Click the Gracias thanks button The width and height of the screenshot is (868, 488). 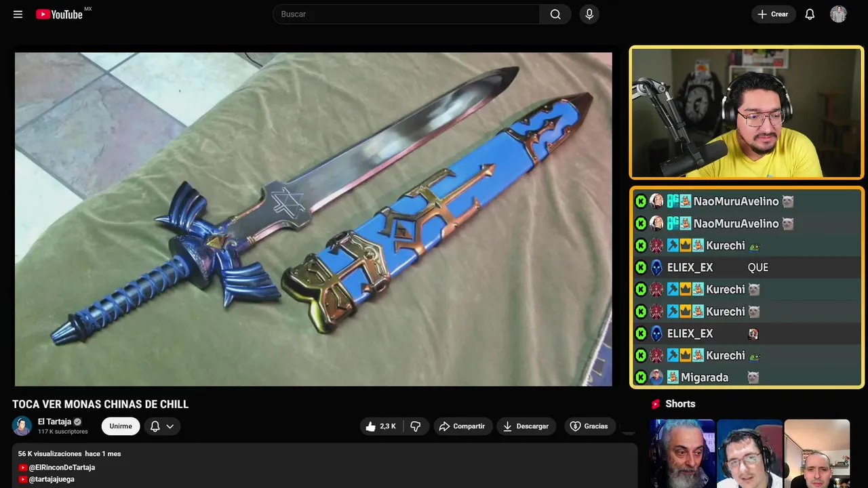589,426
